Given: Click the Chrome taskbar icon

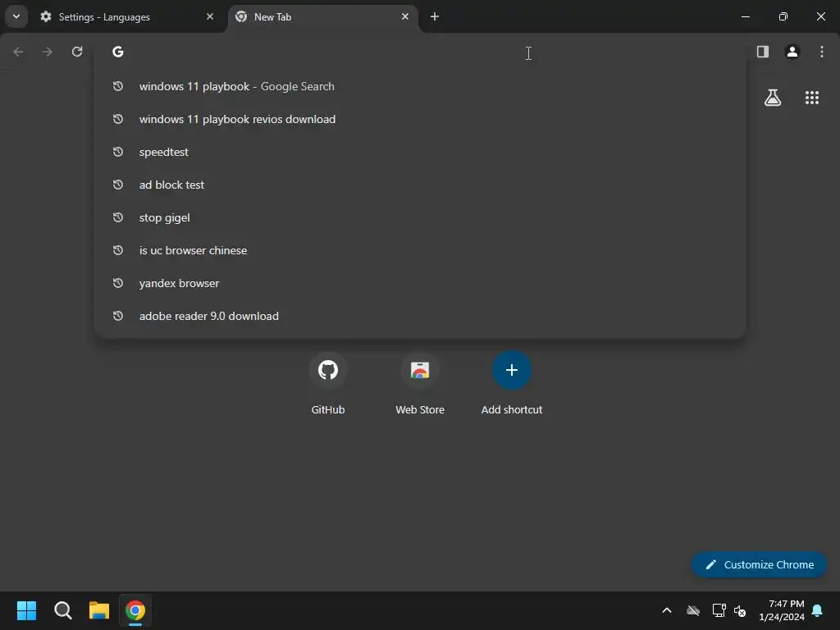Looking at the screenshot, I should click(x=135, y=610).
